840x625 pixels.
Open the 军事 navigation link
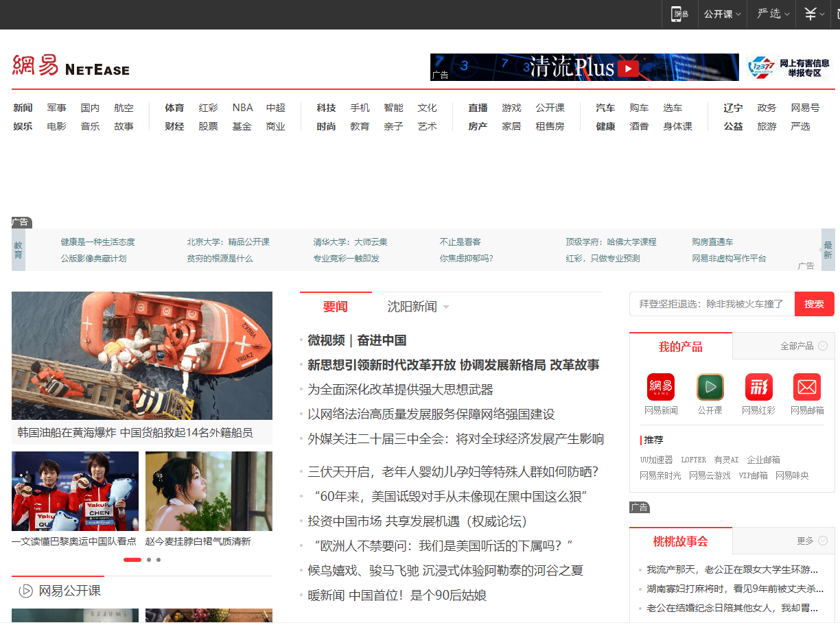56,108
